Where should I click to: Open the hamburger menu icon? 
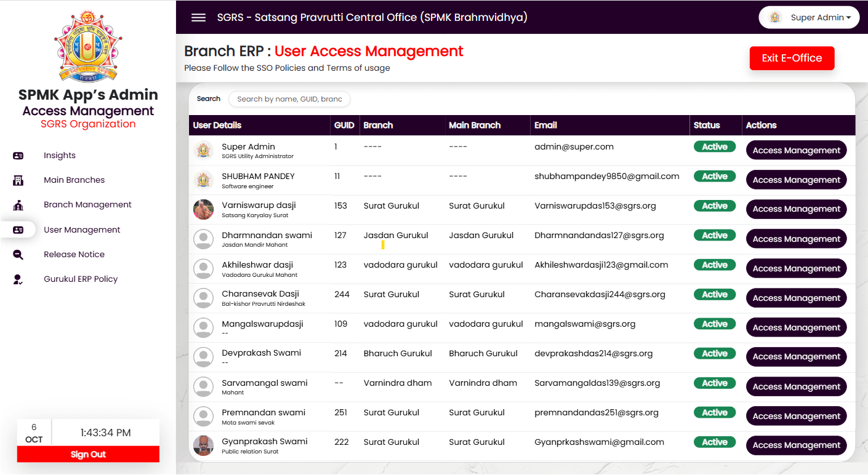coord(198,17)
